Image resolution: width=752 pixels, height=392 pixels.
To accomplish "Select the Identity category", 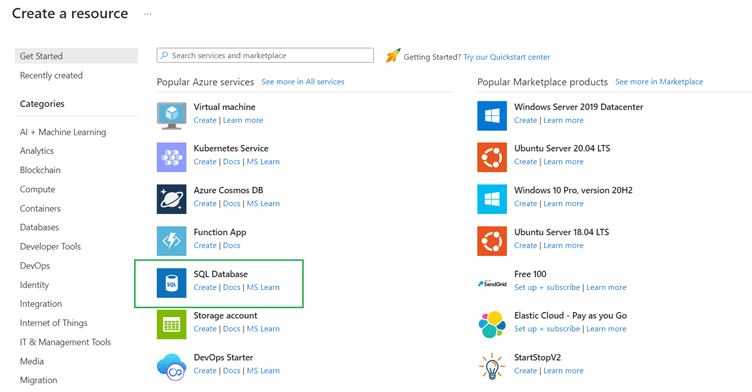I will coord(35,285).
